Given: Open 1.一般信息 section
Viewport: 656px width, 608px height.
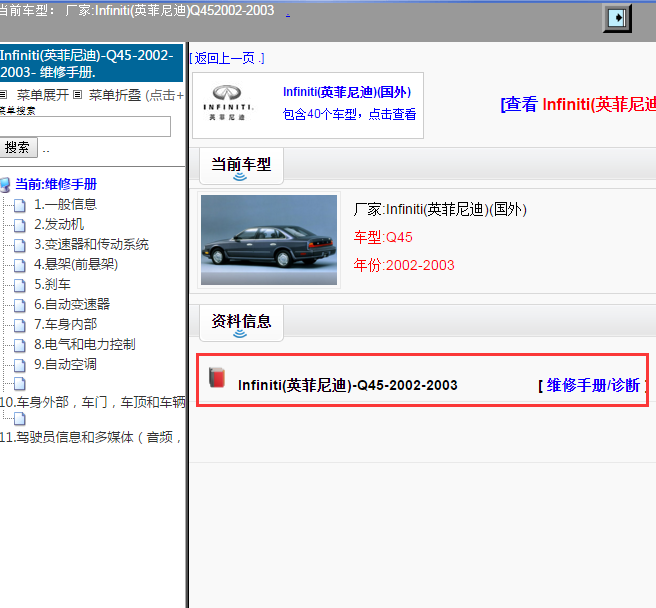Looking at the screenshot, I should tap(65, 205).
